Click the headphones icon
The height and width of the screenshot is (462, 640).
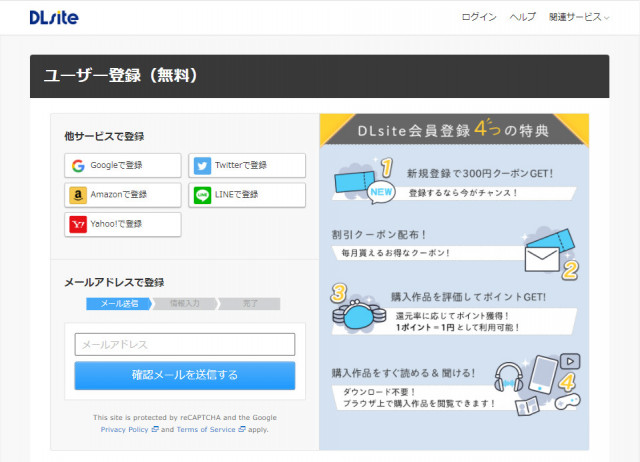(x=508, y=378)
